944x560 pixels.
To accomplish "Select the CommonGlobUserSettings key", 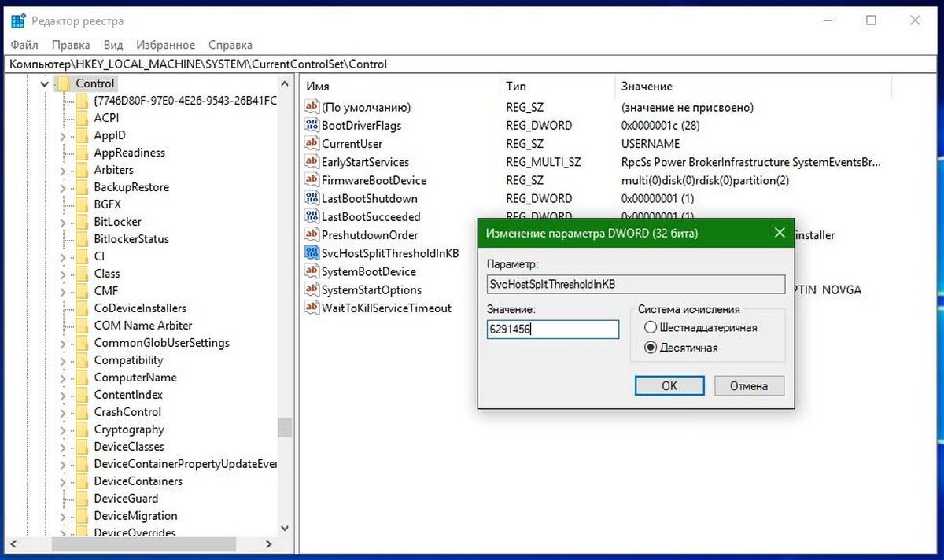I will (x=161, y=343).
